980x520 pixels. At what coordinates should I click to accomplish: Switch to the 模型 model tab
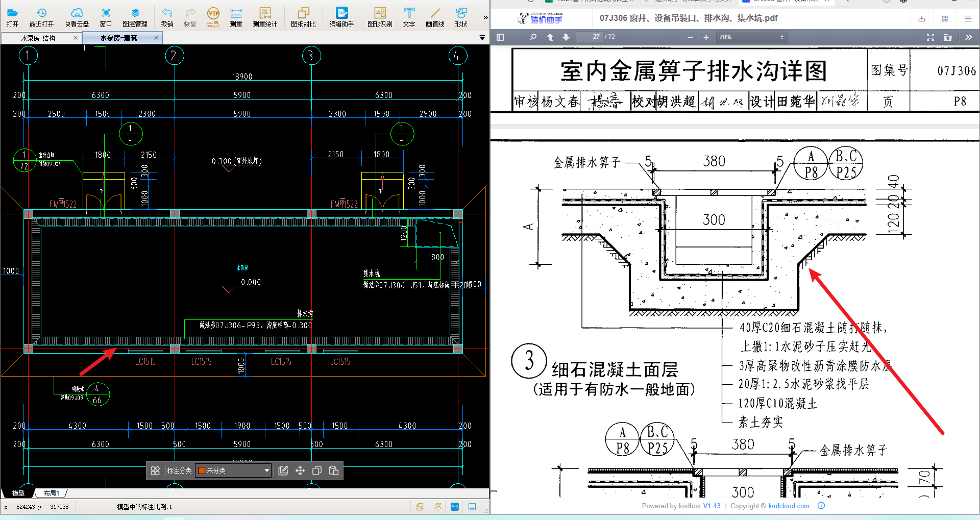coord(18,493)
